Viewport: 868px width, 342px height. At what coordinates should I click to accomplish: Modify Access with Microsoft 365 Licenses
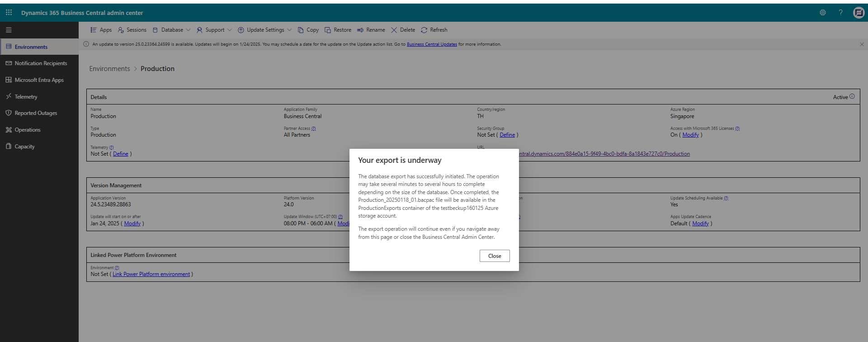(x=690, y=135)
